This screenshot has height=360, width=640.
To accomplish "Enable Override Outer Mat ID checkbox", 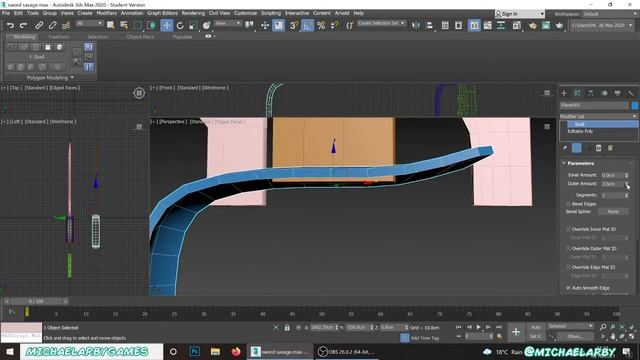I will click(569, 248).
